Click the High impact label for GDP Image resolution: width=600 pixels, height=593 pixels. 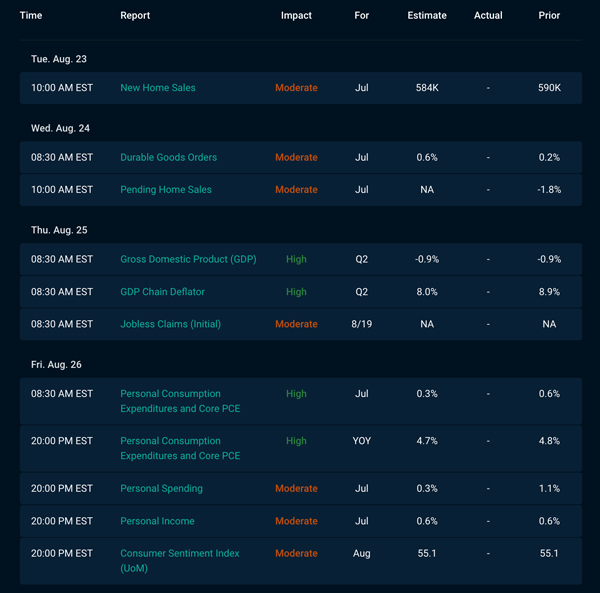coord(296,259)
